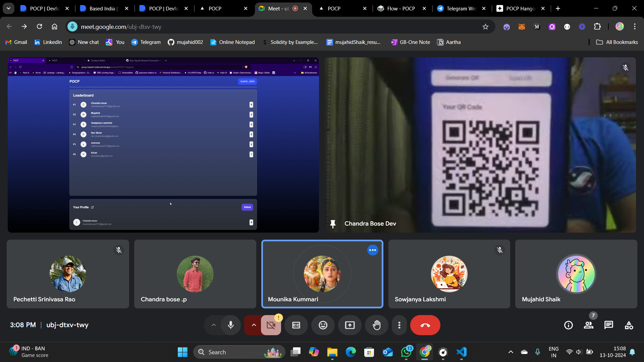
Task: Switch to first POCP | Devfolio tab
Action: (x=44, y=8)
